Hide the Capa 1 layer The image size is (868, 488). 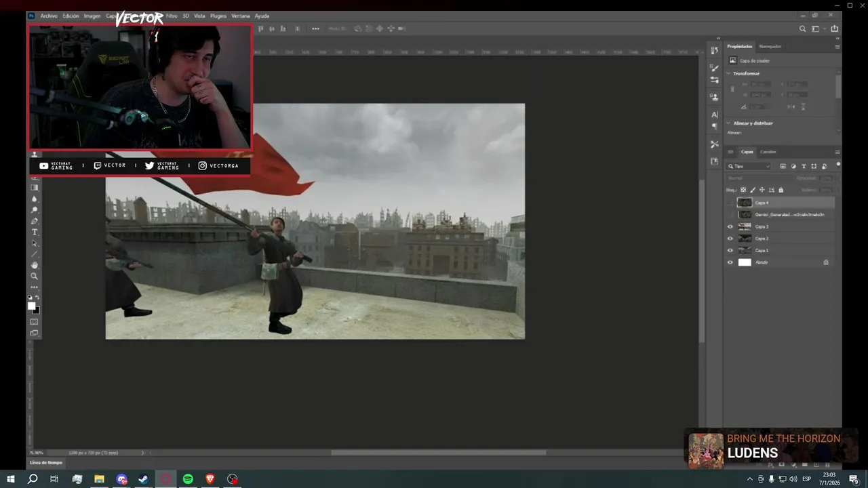(730, 250)
